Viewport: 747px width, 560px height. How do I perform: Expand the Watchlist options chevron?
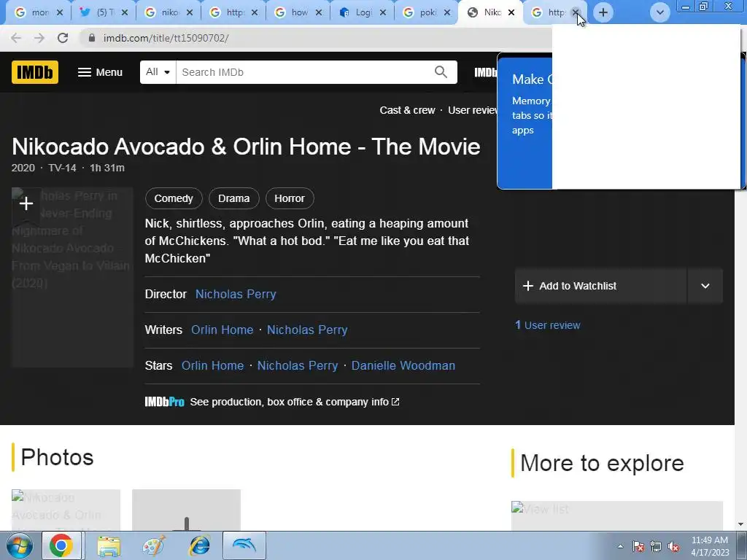(705, 286)
